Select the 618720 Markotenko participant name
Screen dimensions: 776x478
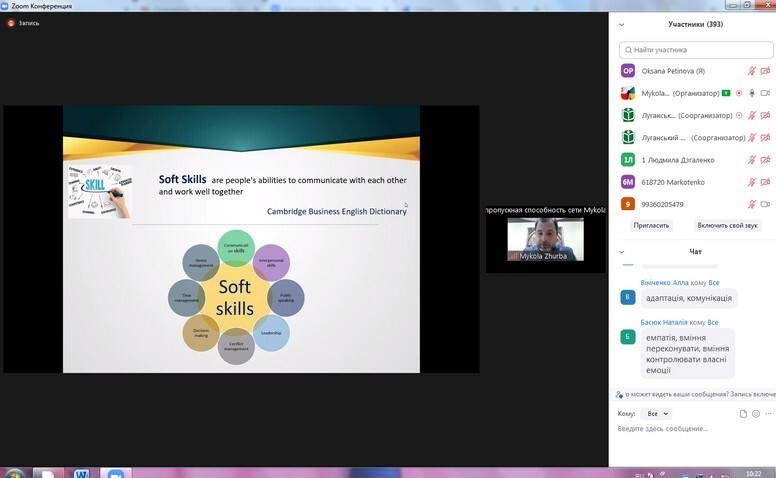click(x=673, y=182)
